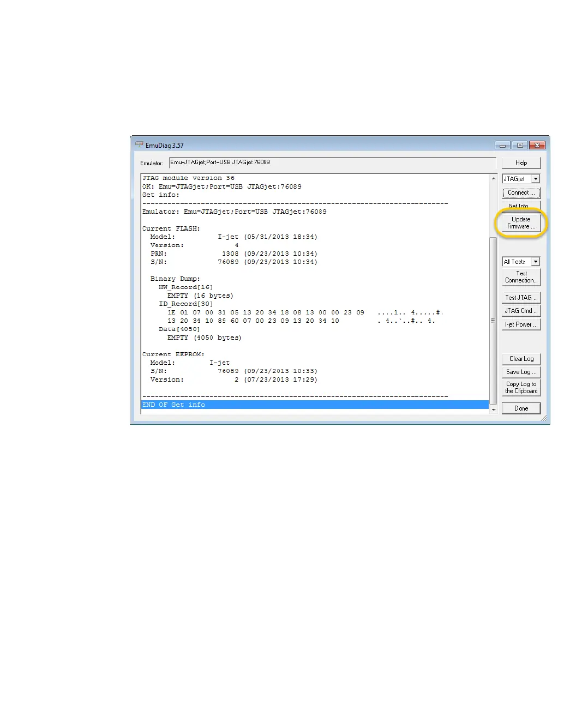Click the Test Connection button
This screenshot has width=588, height=711.
(521, 277)
